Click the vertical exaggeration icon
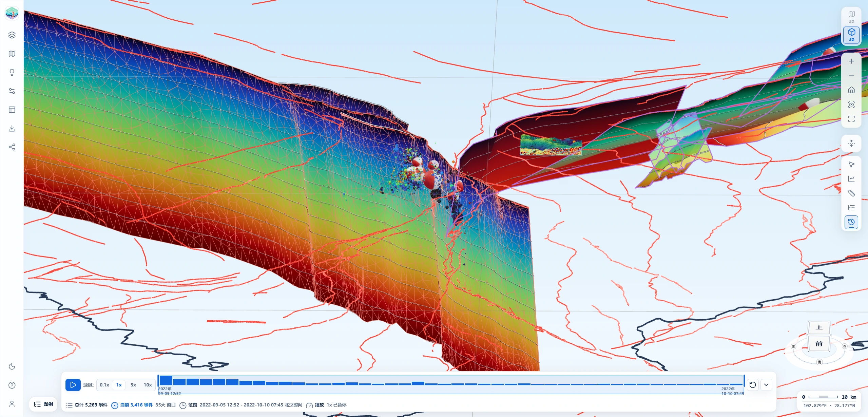868x417 pixels. click(851, 143)
